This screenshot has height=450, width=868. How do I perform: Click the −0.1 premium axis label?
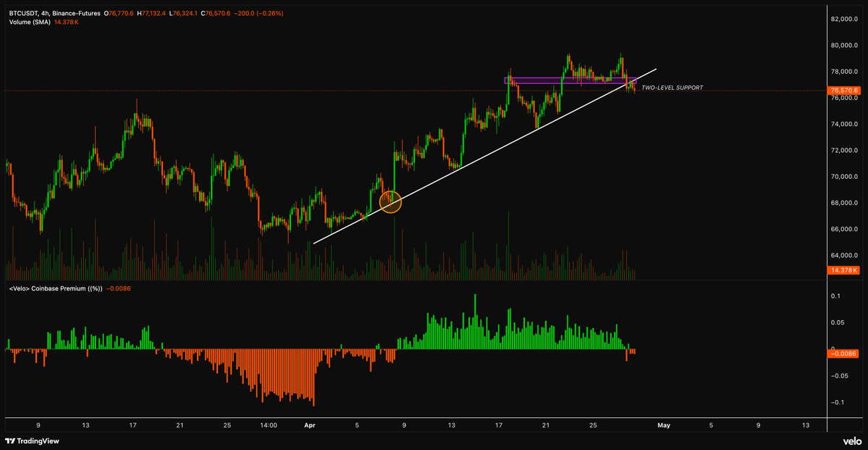pos(838,402)
